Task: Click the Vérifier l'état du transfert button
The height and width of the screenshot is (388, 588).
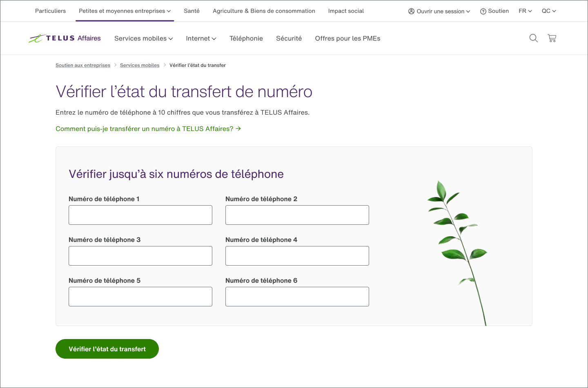Action: pos(107,349)
